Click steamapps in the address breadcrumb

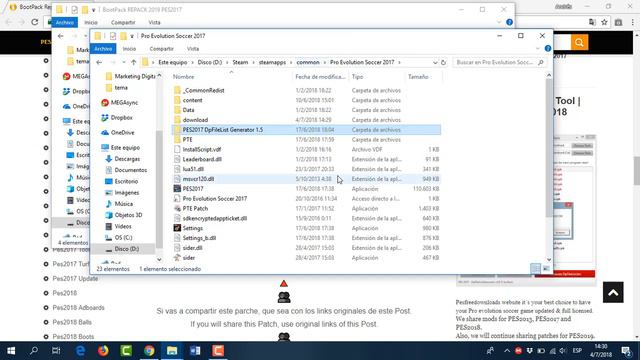[272, 62]
